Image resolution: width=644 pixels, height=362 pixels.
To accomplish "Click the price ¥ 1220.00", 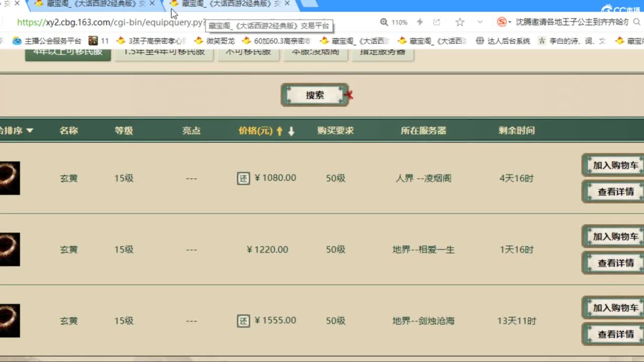I will tap(268, 249).
